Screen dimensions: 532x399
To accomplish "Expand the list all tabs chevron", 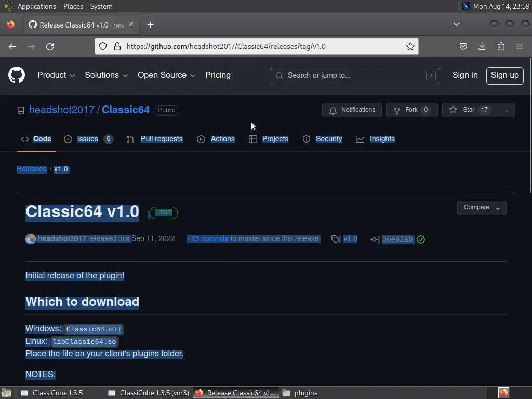I will click(x=457, y=24).
